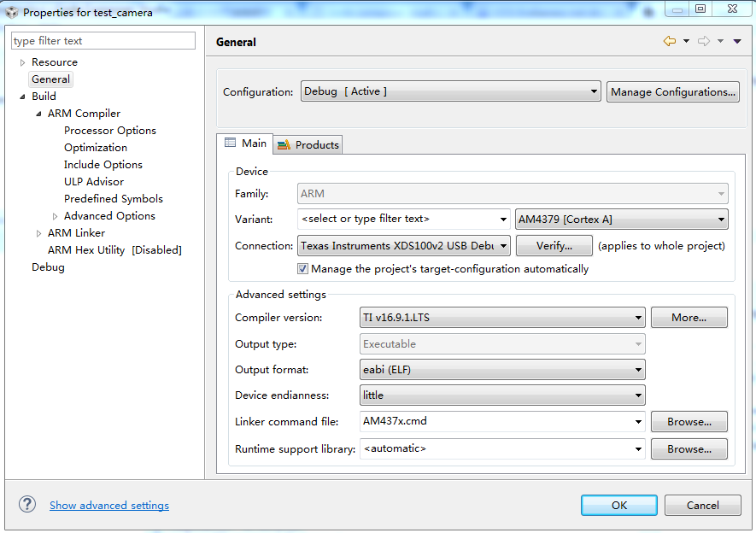Browse for runtime support library
The height and width of the screenshot is (533, 756).
[x=689, y=449]
